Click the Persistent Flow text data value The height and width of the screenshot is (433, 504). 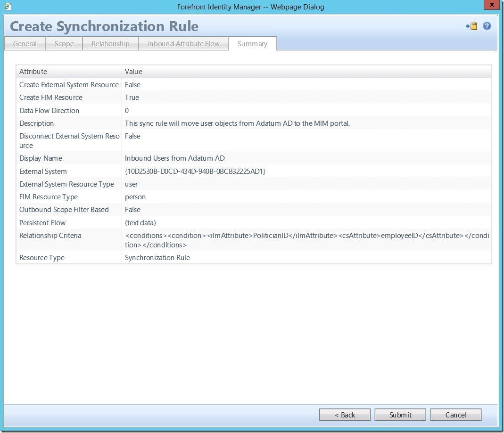140,223
